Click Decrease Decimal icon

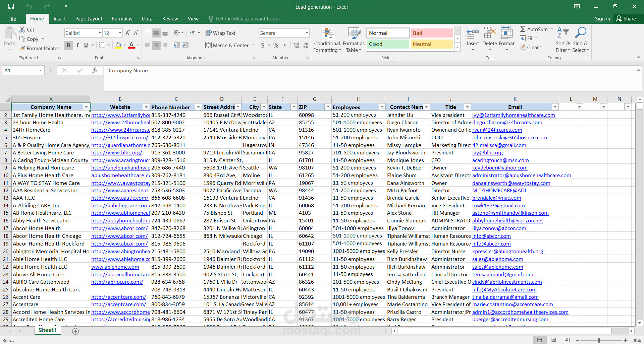(x=305, y=45)
